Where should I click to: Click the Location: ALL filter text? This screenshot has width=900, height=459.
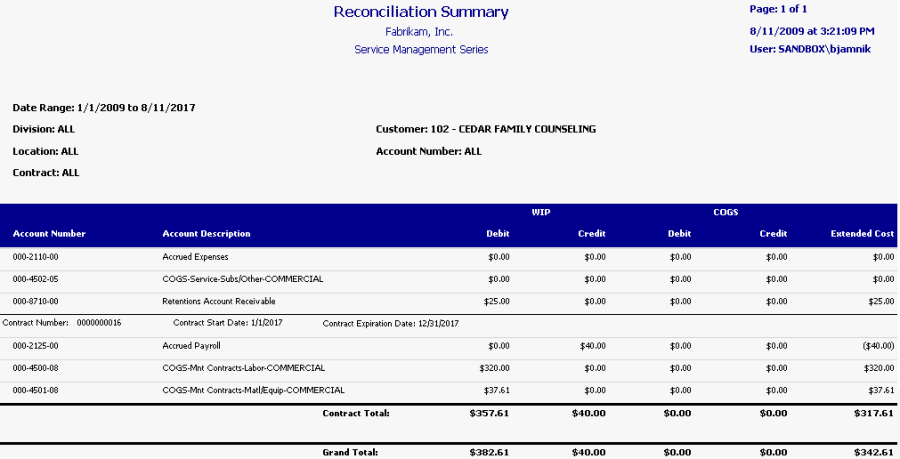pyautogui.click(x=45, y=151)
